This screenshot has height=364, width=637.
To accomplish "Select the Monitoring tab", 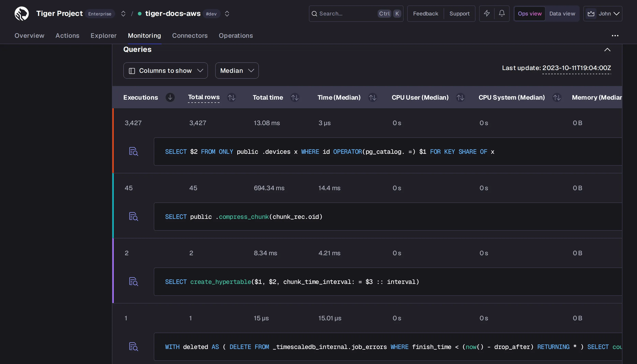I will pos(144,35).
